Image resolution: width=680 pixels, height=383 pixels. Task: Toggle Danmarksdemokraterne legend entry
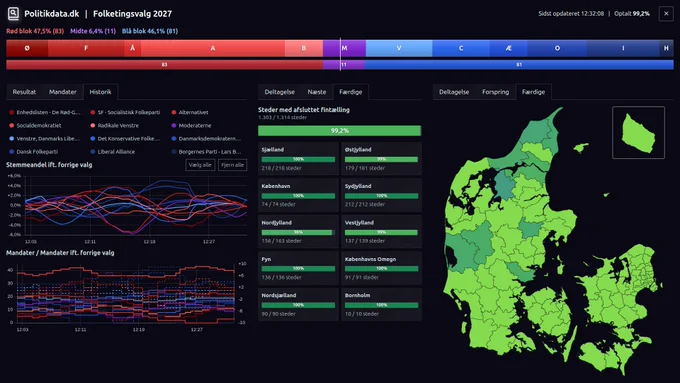pyautogui.click(x=206, y=138)
